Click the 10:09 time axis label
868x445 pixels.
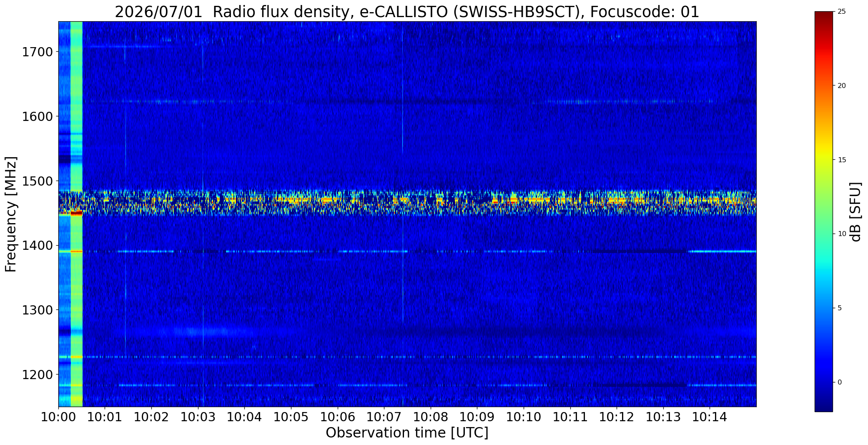477,417
